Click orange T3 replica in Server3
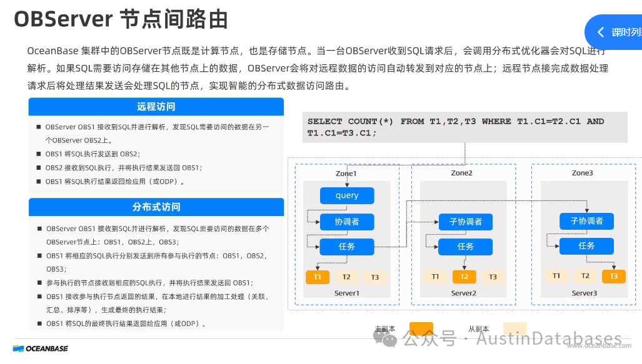642x364 pixels. pos(614,276)
